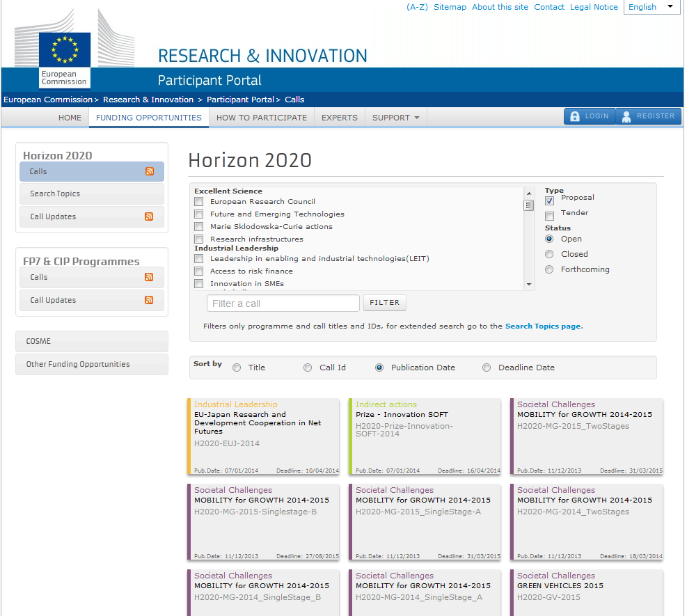The width and height of the screenshot is (687, 616).
Task: Sort calls by Publication Date
Action: (x=379, y=368)
